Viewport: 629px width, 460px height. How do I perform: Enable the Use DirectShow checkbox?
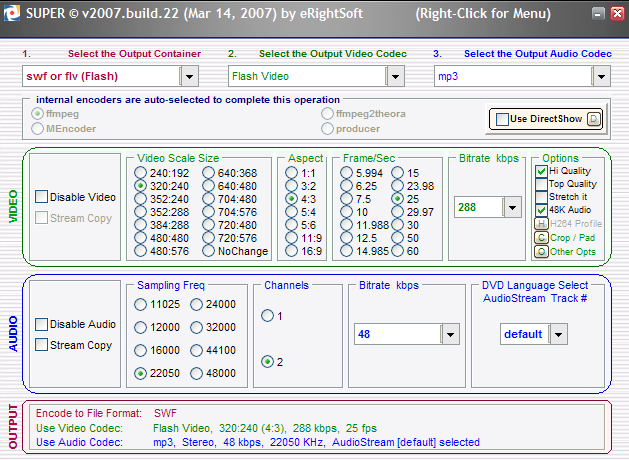point(503,119)
